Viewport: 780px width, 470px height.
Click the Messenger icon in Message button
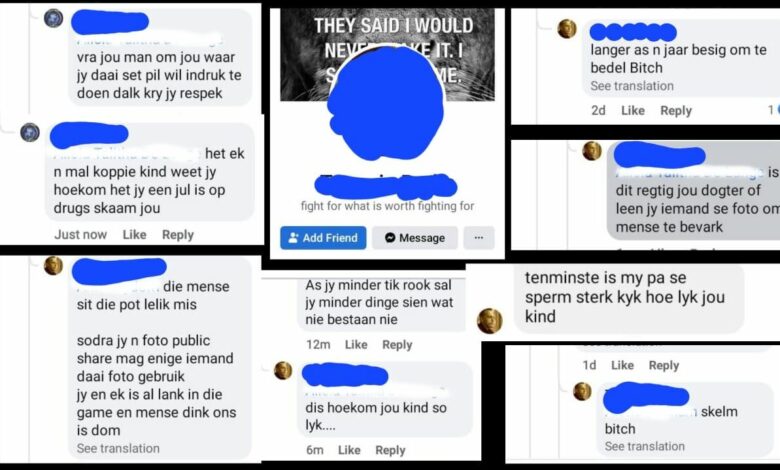coord(390,238)
